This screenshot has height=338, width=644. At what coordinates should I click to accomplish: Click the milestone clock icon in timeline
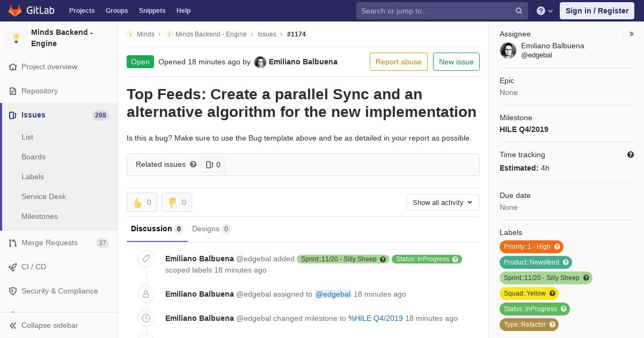click(x=146, y=318)
